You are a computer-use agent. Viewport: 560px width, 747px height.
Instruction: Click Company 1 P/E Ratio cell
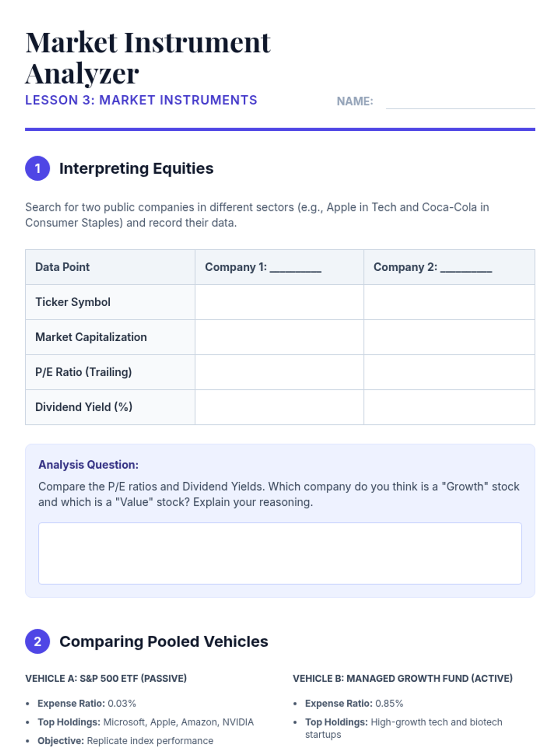[279, 372]
